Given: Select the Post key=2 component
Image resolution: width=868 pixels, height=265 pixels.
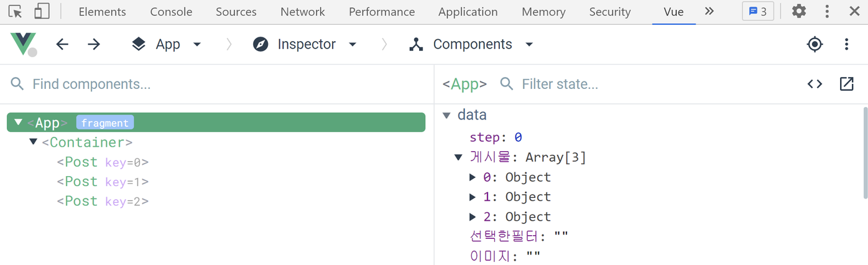Looking at the screenshot, I should [x=103, y=202].
